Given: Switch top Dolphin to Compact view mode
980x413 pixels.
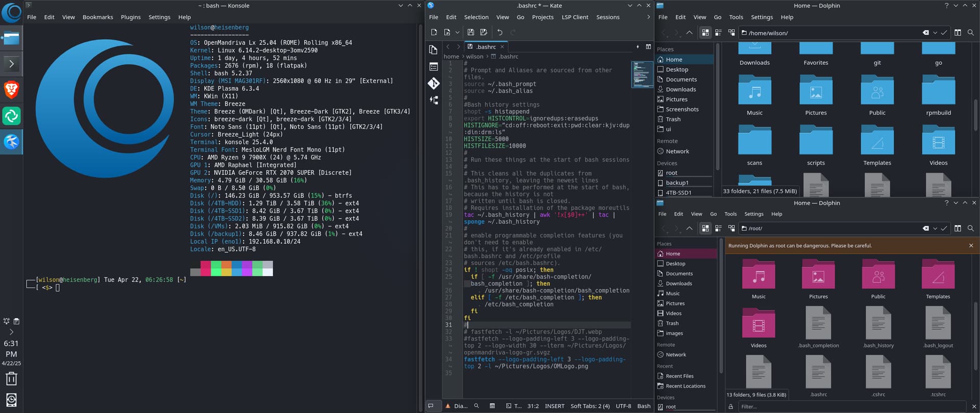Looking at the screenshot, I should point(718,33).
